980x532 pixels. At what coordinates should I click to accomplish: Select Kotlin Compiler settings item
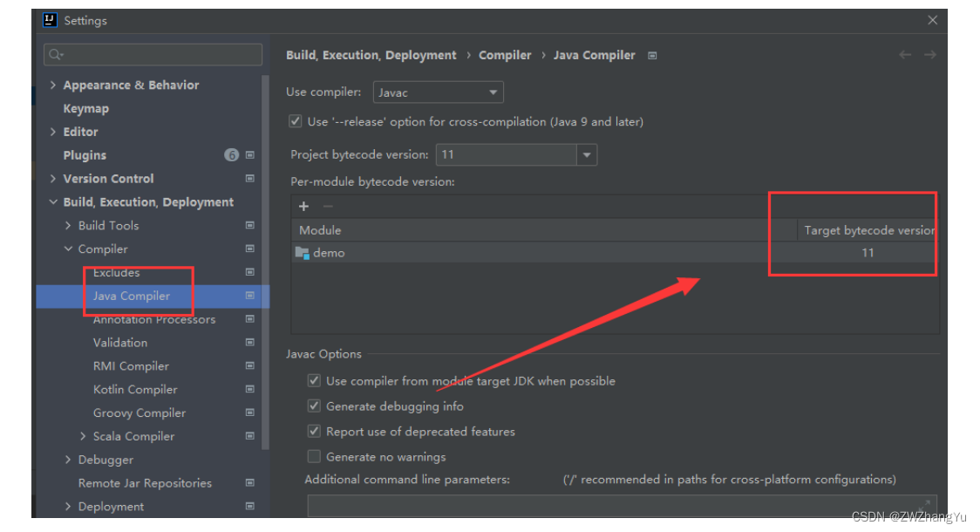click(135, 390)
